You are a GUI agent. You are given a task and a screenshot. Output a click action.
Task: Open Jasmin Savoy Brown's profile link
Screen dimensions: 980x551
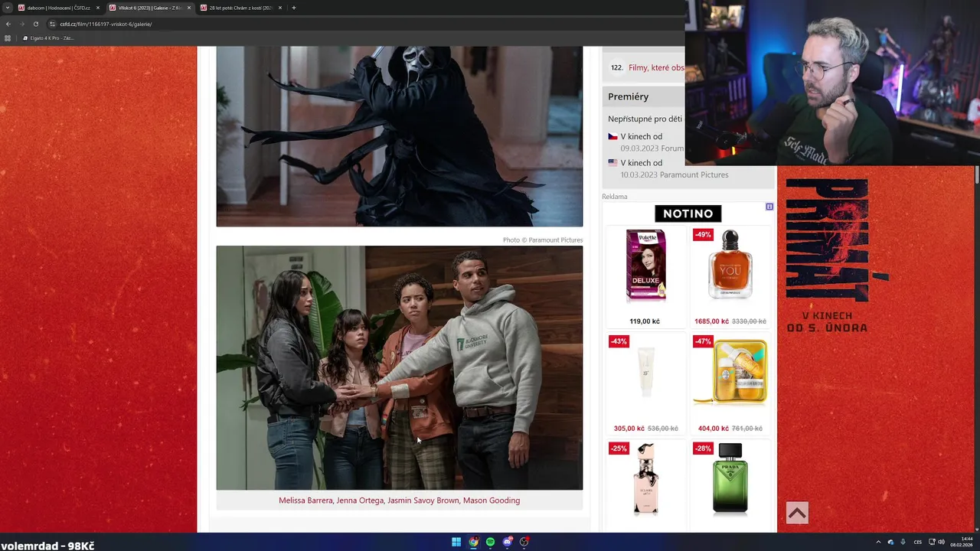coord(423,500)
